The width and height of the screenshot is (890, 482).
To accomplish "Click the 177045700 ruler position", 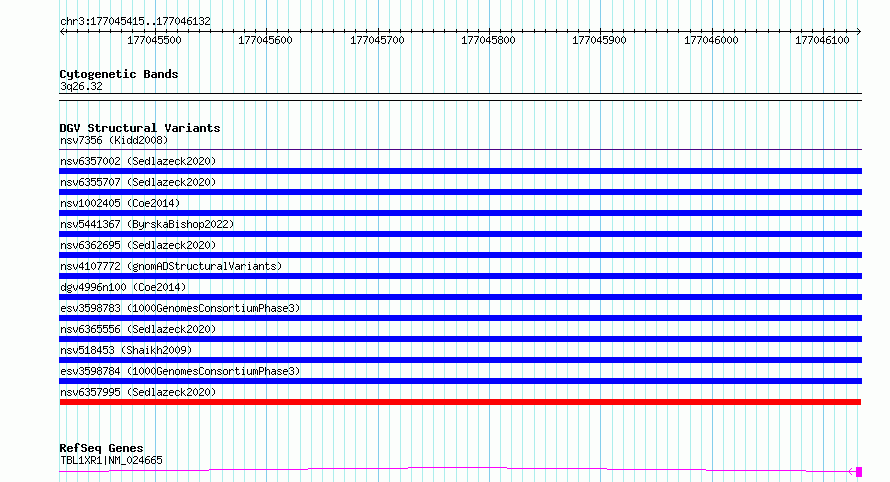I will pos(377,40).
